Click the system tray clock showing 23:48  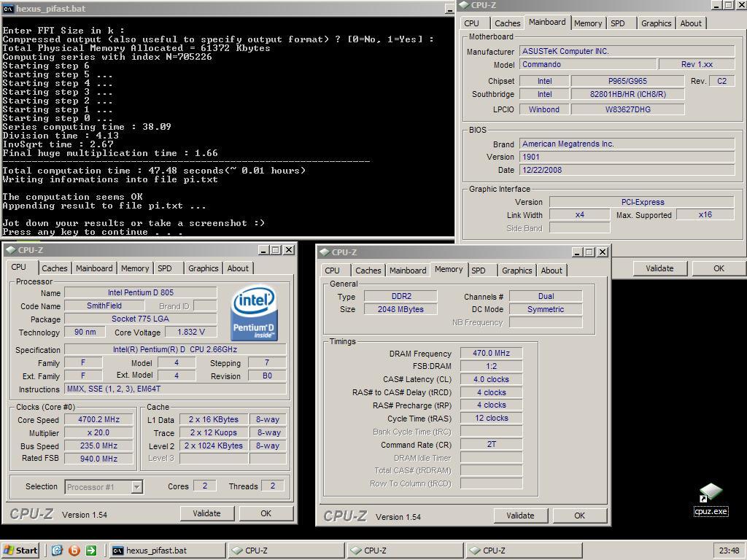coord(729,551)
